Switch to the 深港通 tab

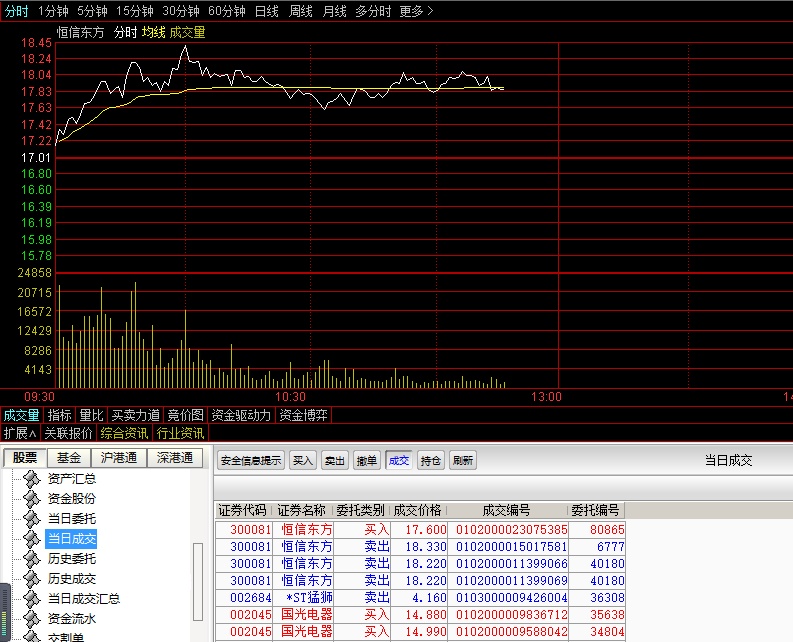174,458
